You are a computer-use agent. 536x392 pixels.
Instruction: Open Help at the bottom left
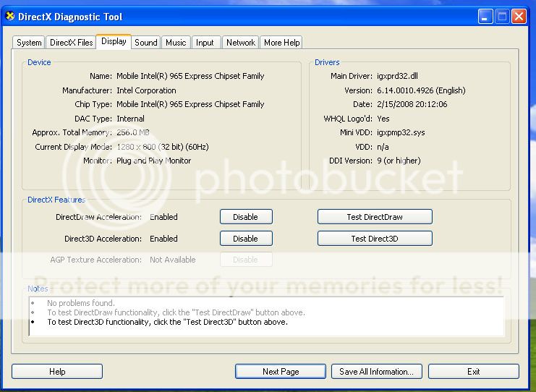pyautogui.click(x=57, y=371)
